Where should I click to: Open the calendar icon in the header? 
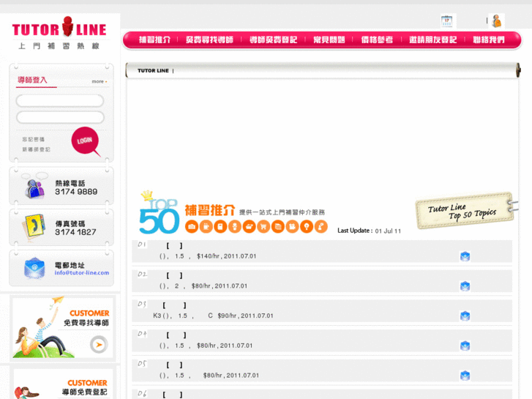[447, 21]
